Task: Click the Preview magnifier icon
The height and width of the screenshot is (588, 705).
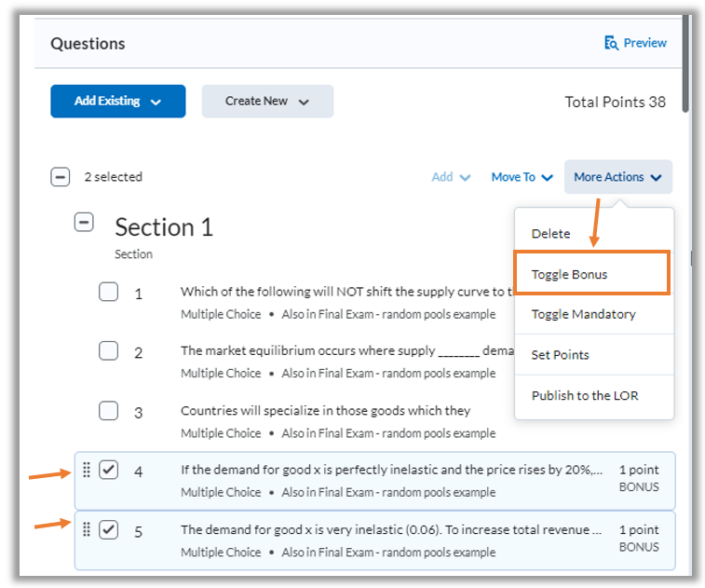Action: click(611, 43)
